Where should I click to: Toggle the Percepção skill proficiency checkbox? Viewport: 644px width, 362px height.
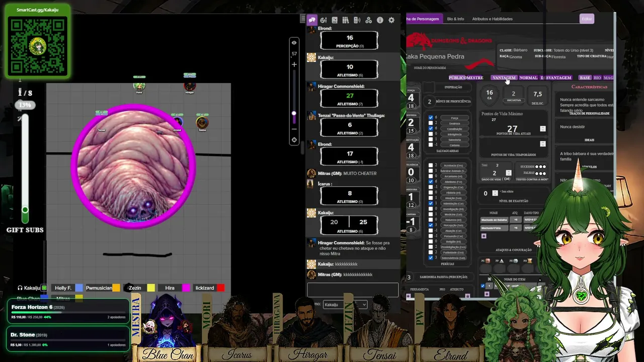431,225
